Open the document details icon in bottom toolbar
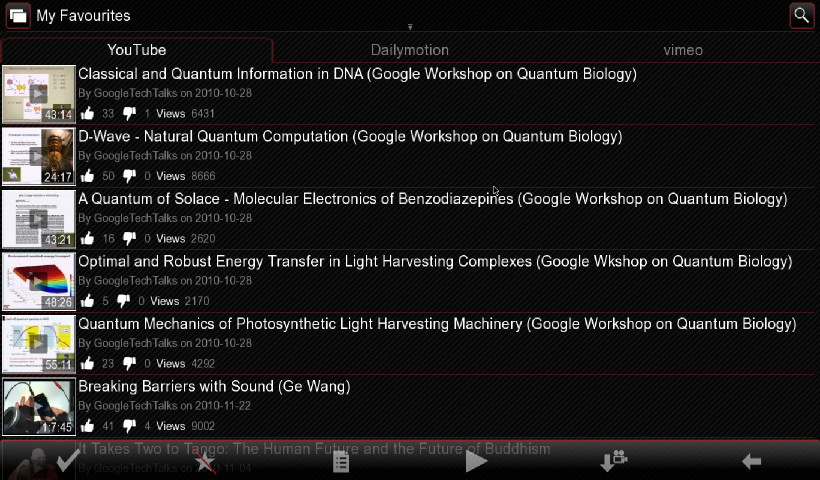The width and height of the screenshot is (820, 480). 341,461
